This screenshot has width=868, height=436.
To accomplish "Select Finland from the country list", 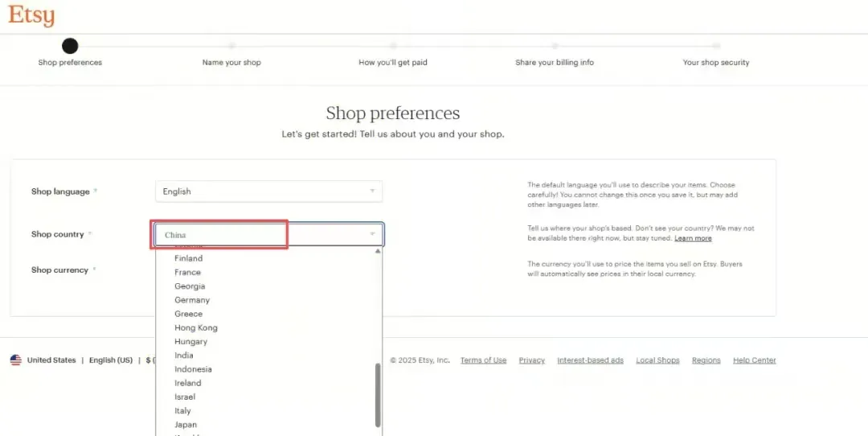I will pos(189,258).
